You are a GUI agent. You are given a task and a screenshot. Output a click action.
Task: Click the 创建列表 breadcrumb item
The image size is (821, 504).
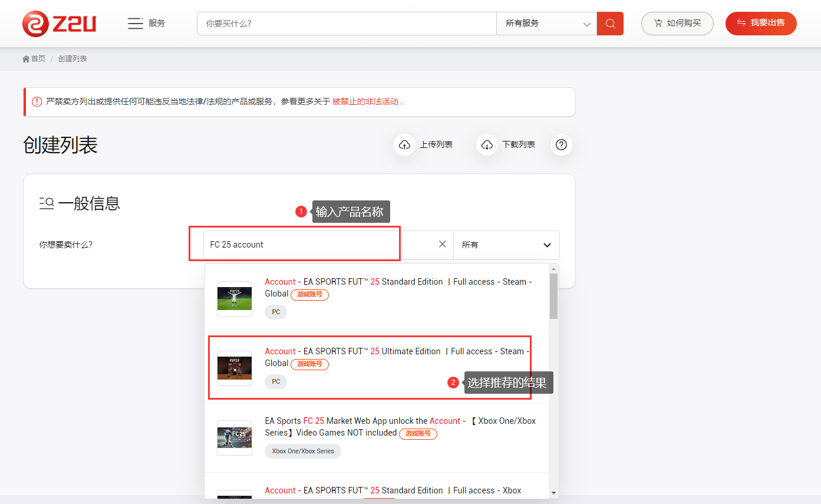[x=72, y=59]
